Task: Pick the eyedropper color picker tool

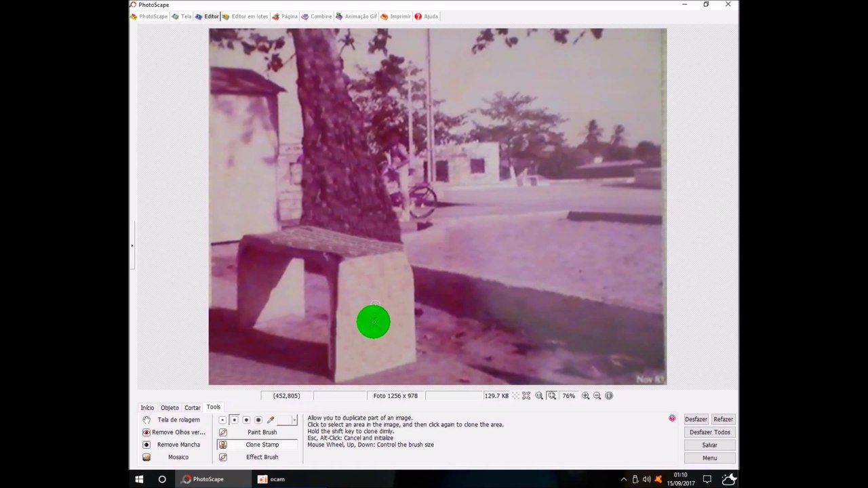Action: point(271,420)
